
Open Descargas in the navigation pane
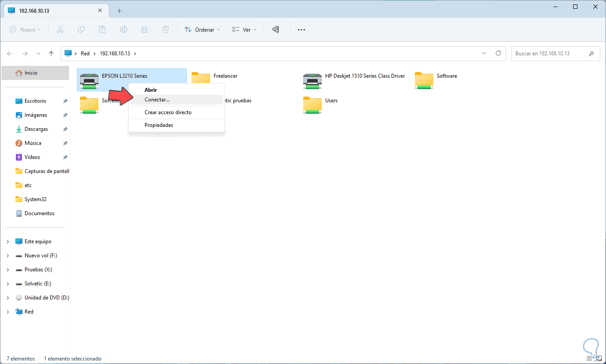(x=35, y=129)
